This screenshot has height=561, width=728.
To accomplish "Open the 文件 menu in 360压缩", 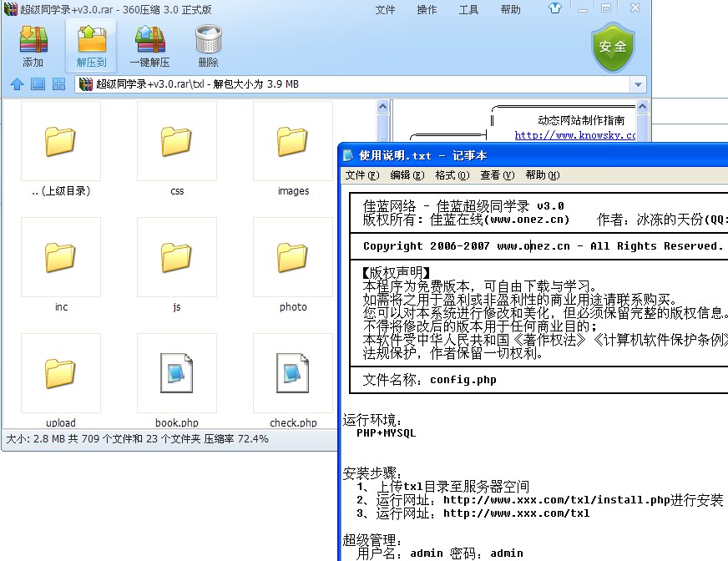I will pyautogui.click(x=385, y=10).
